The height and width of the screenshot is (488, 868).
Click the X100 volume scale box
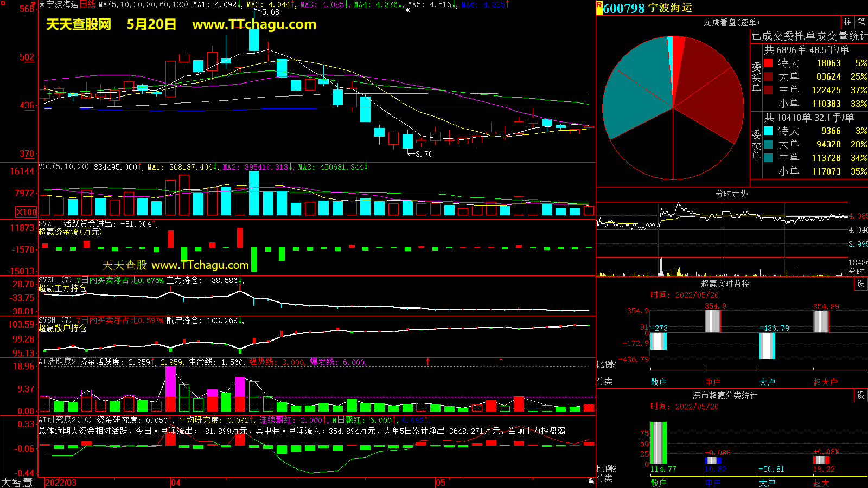pos(27,212)
